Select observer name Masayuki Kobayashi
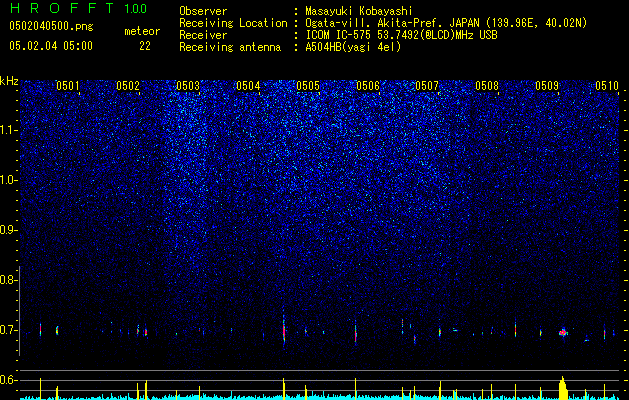Screen dimensions: 629x400 pyautogui.click(x=359, y=11)
